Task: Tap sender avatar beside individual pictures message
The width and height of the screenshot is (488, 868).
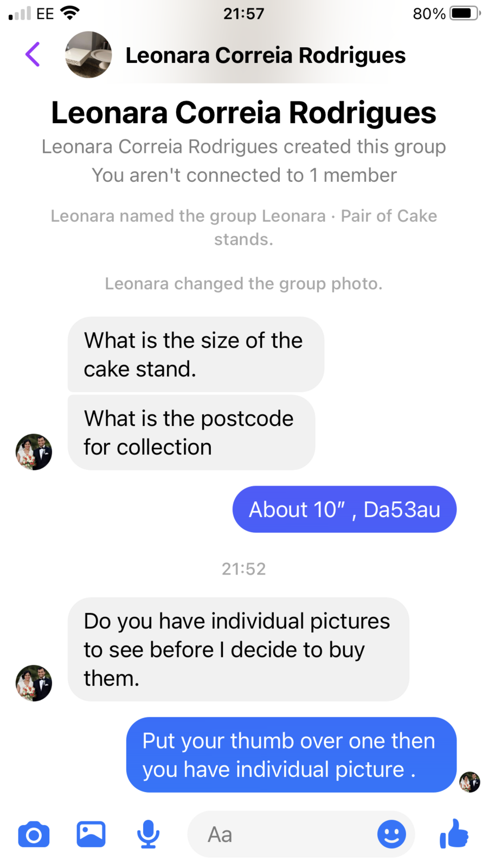Action: (x=34, y=684)
